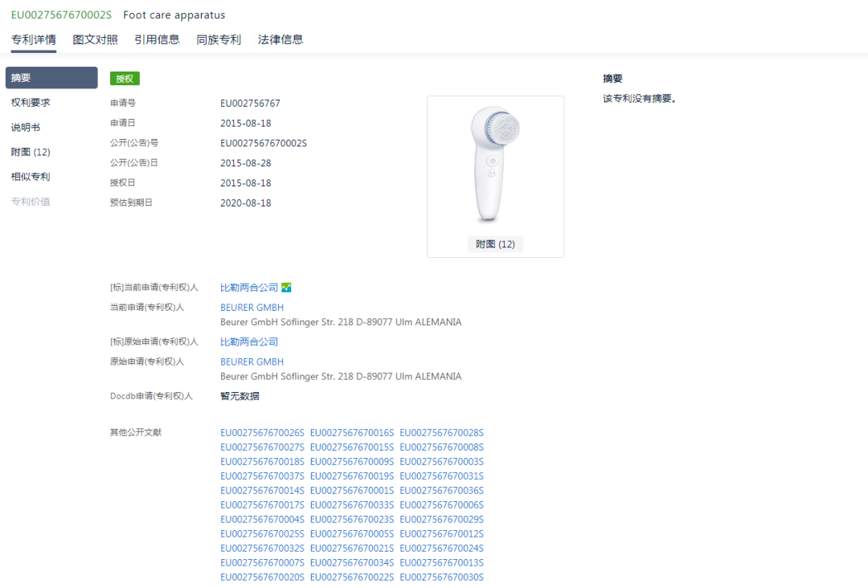868x588 pixels.
Task: Click application number value EU002756767
Action: pyautogui.click(x=250, y=104)
